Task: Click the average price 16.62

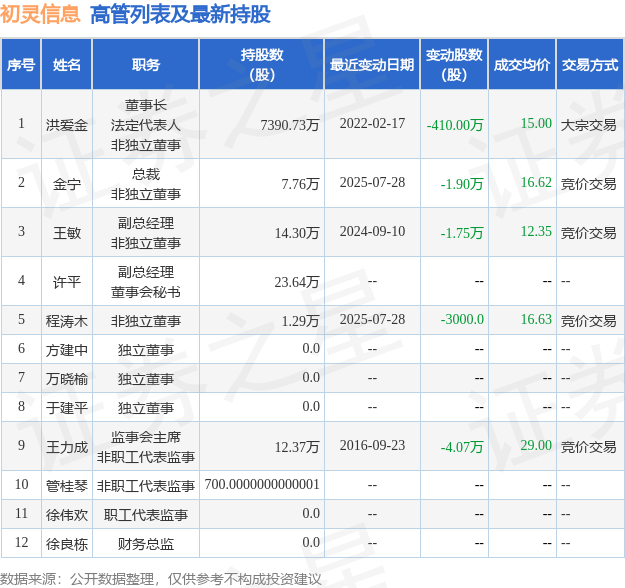Action: [x=537, y=182]
